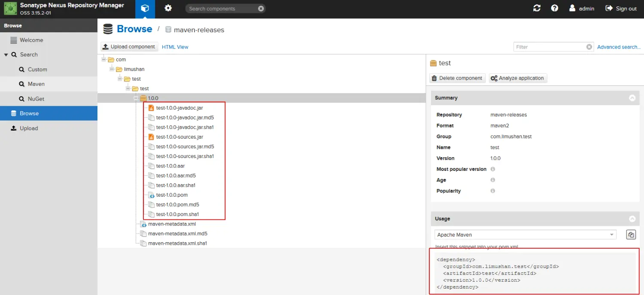Clear the Search components field
Image resolution: width=644 pixels, height=295 pixels.
(x=261, y=9)
